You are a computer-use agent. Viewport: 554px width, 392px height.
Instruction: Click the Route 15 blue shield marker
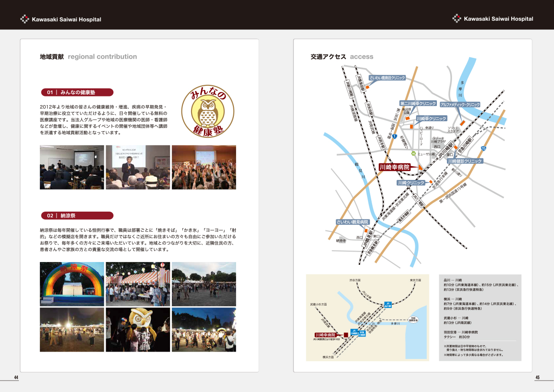[483, 148]
